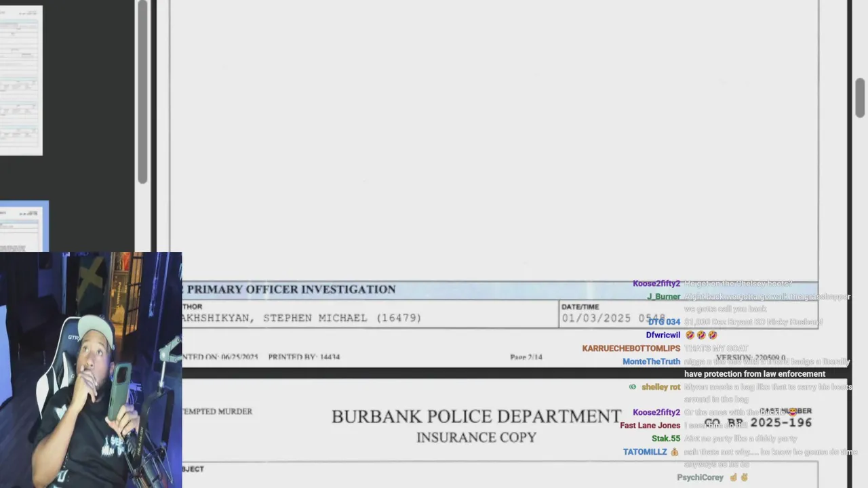Click chat username Koose2fifty2 at top

pyautogui.click(x=656, y=283)
